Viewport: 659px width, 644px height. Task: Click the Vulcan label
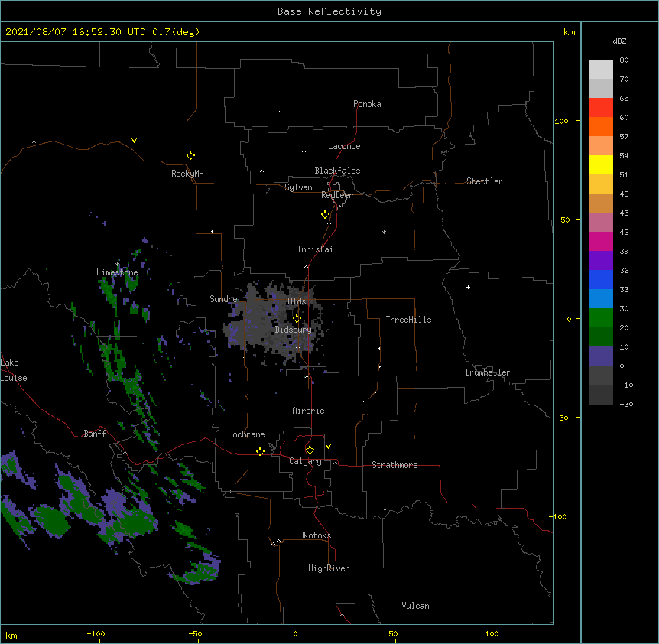(415, 606)
